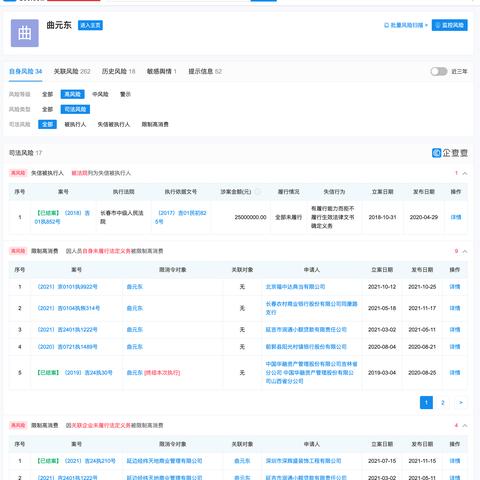
Task: Open the 北京 applicant company link in row 1
Action: tap(295, 287)
